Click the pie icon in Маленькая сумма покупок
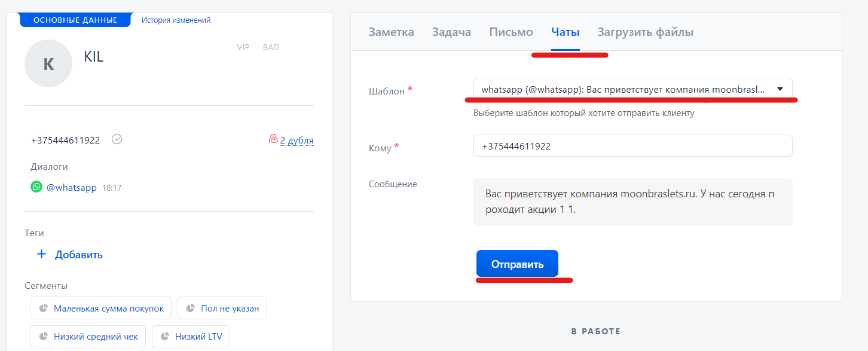This screenshot has height=351, width=868. coord(43,309)
